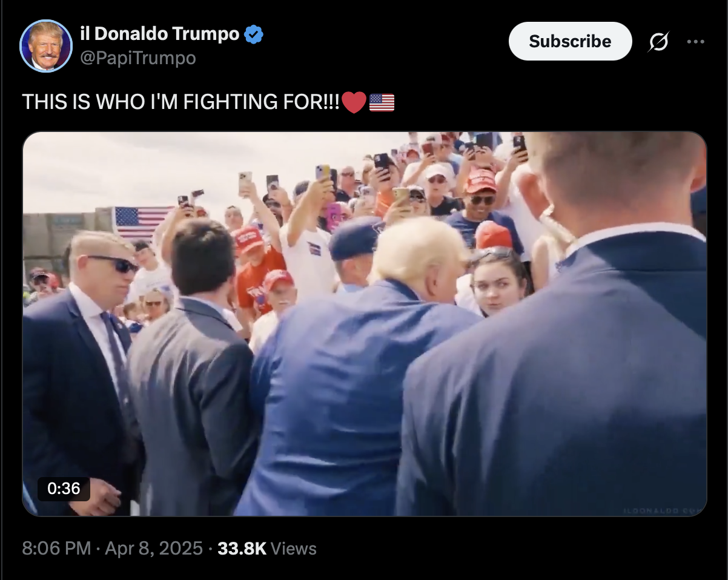Open the il Donaldo Trumpo display name
This screenshot has width=728, height=580.
160,34
